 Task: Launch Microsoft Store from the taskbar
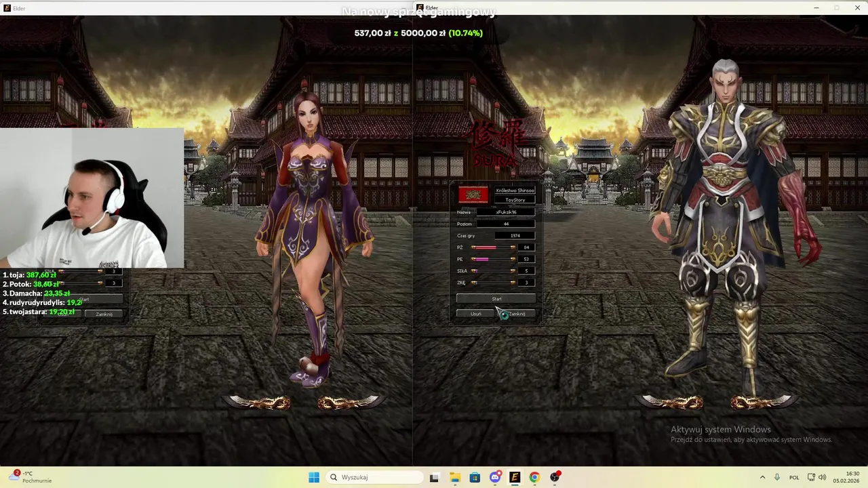pos(475,477)
